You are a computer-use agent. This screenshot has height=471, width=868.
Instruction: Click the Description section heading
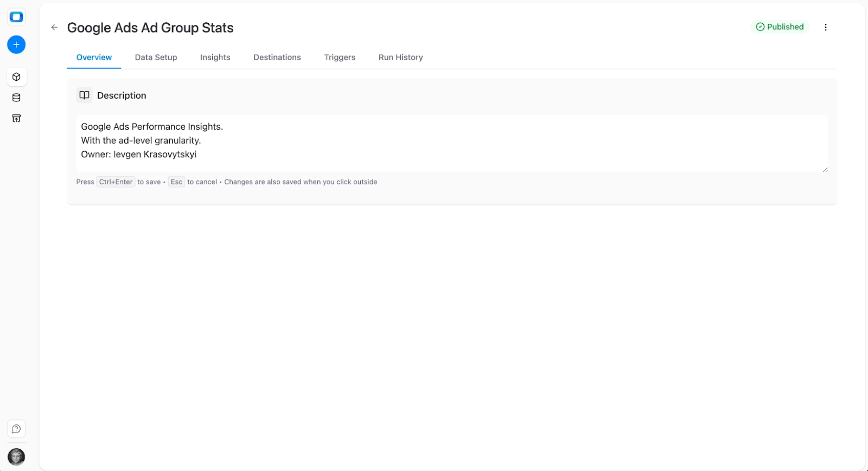coord(122,95)
